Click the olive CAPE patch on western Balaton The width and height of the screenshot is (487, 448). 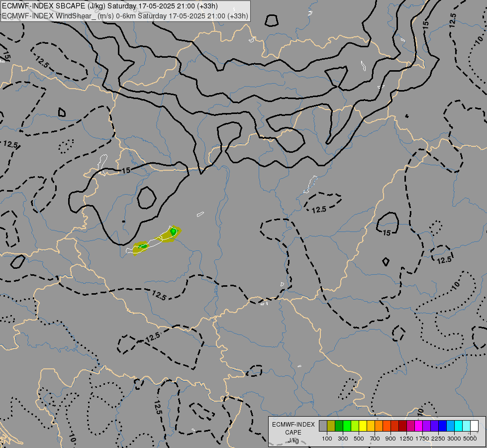[140, 248]
